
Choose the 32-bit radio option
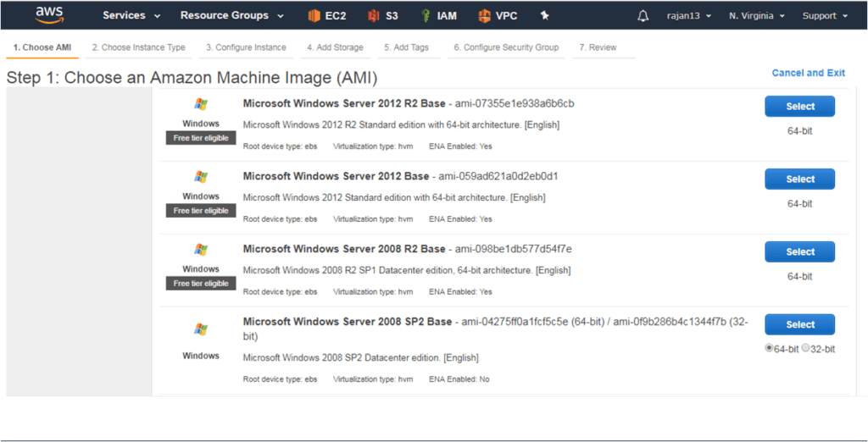point(805,349)
